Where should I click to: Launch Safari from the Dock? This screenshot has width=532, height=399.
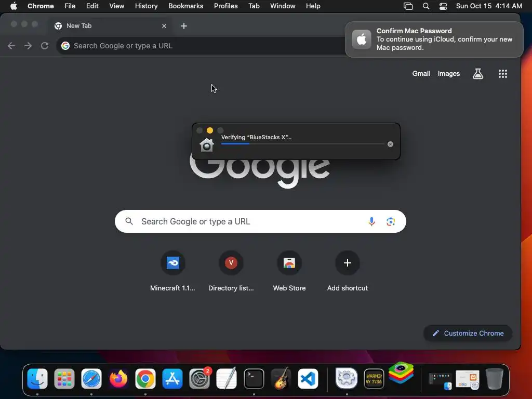pos(91,378)
